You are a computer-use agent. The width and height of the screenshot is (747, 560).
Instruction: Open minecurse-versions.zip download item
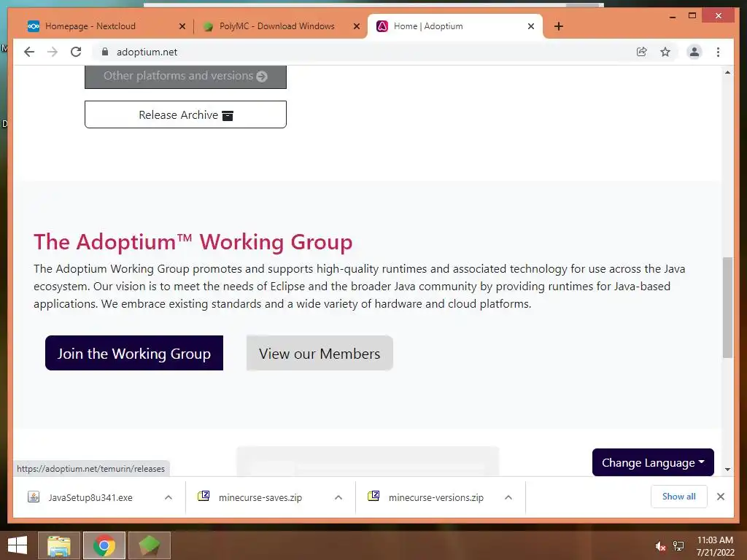pos(436,497)
